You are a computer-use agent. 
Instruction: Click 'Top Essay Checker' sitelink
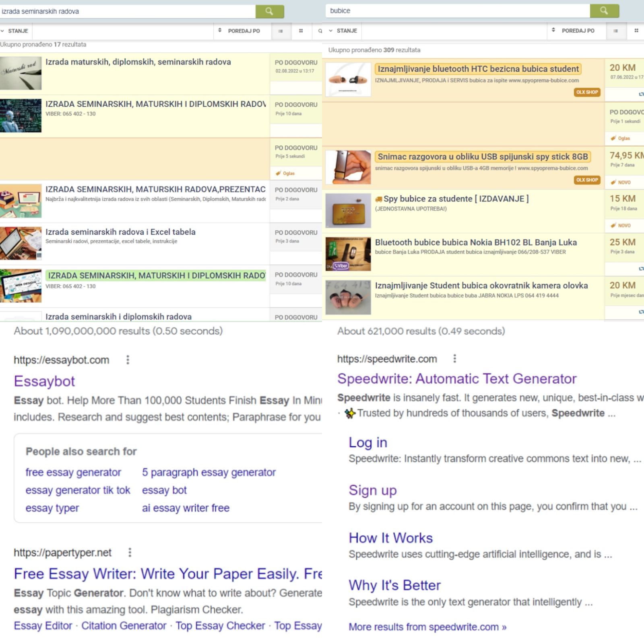pos(220,626)
